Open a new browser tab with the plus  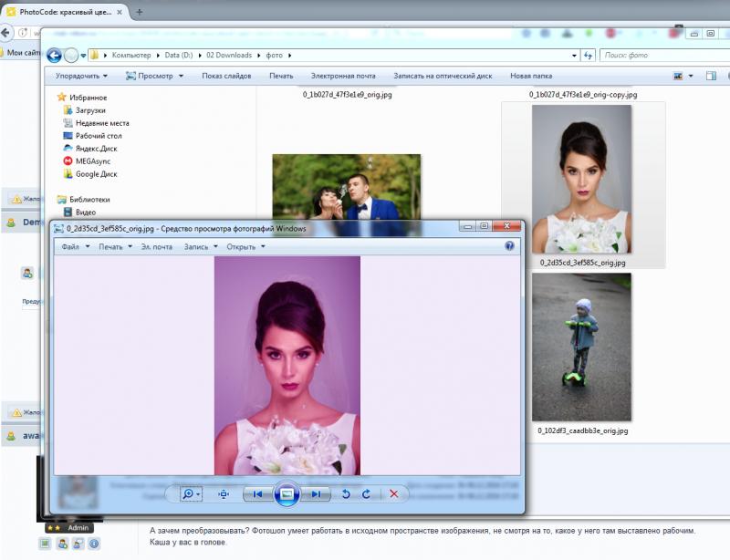139,12
